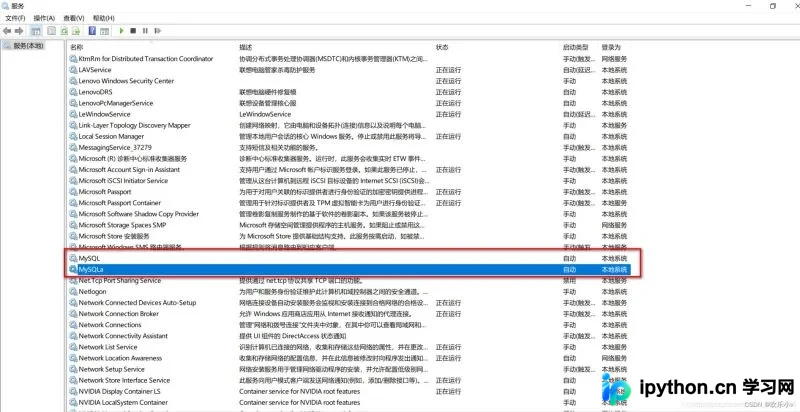Click the gear icon beside MessagingService_37279
The height and width of the screenshot is (412, 800).
[x=73, y=147]
